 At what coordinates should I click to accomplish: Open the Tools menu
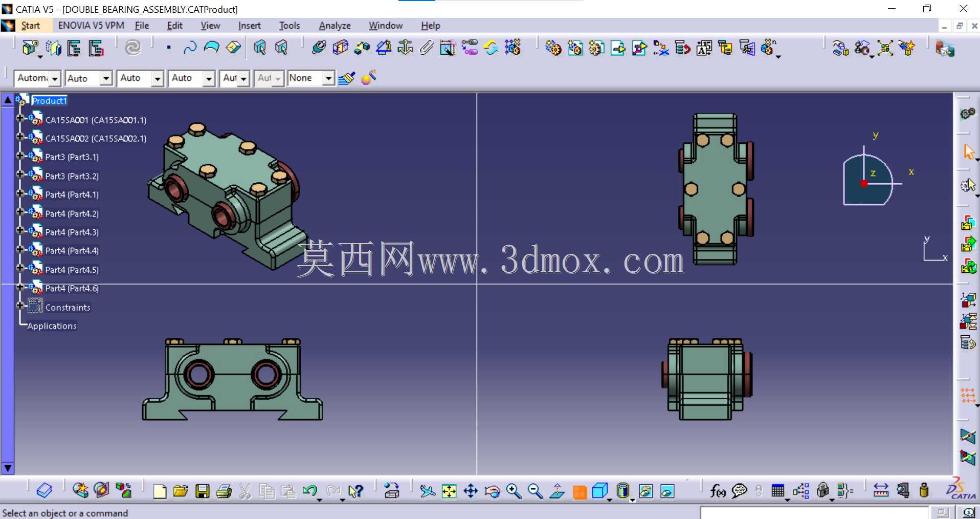pyautogui.click(x=289, y=26)
